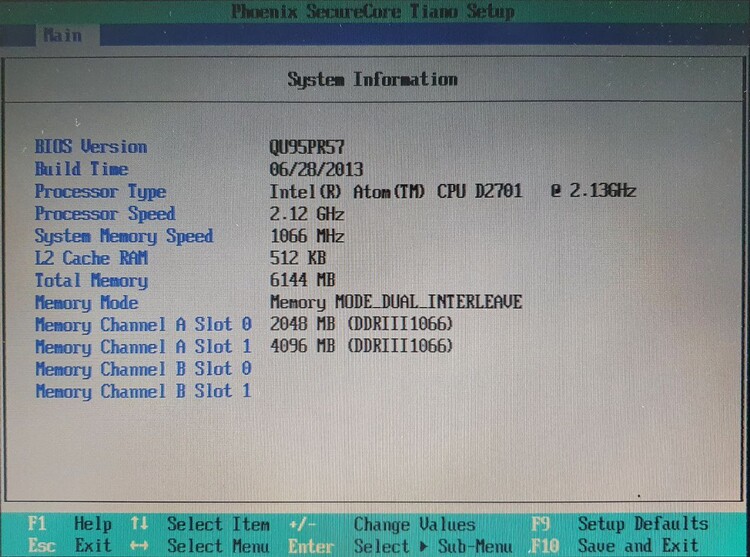The image size is (750, 557).
Task: Click the 2.12 GHz processor speed value
Action: coord(307,214)
